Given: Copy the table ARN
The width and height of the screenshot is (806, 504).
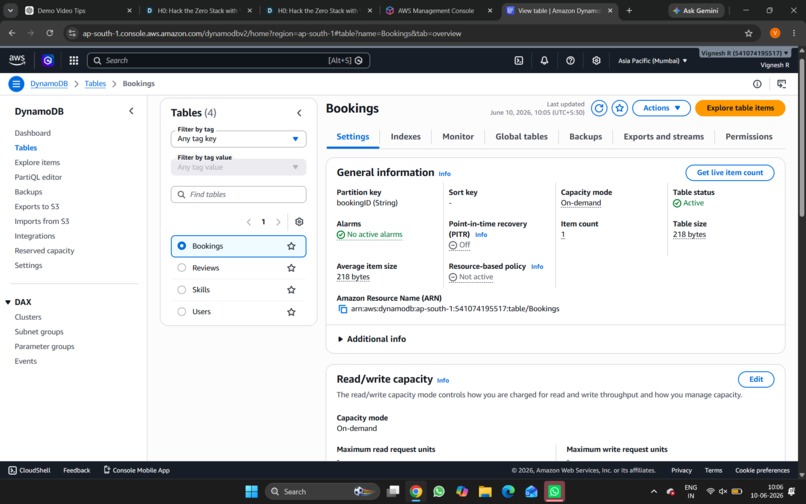Looking at the screenshot, I should [x=343, y=309].
